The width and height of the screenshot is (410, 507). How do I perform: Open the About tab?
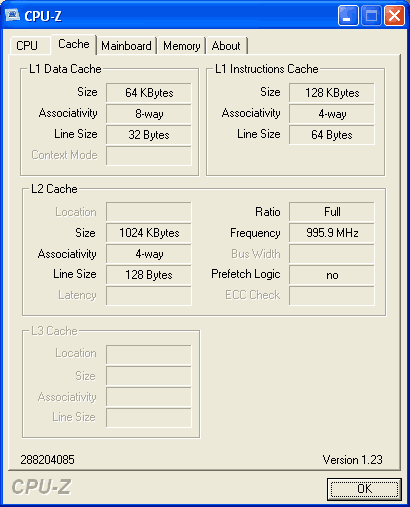pos(226,46)
